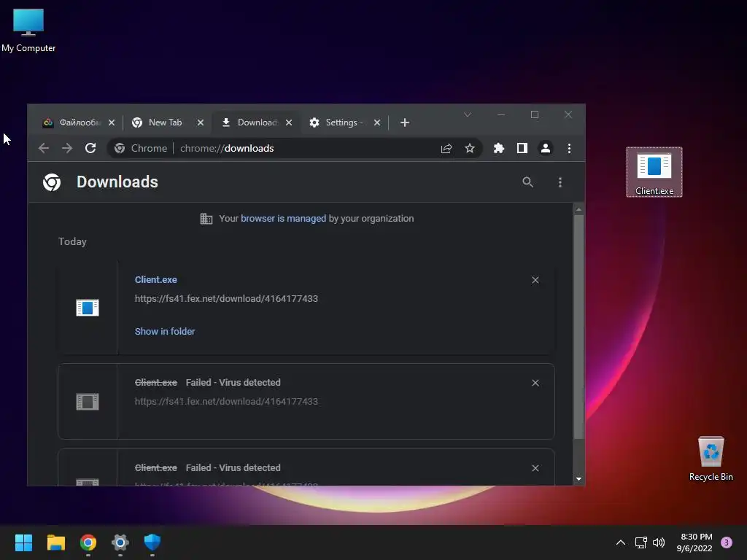Screen dimensions: 747x560
Task: Click the Chrome logo beside Downloads title
Action: point(52,182)
